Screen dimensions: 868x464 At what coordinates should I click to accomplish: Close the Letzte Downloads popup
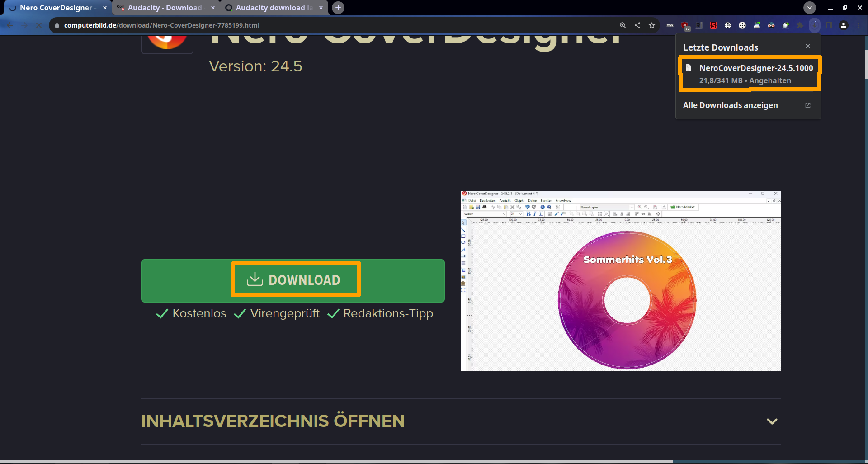[808, 46]
